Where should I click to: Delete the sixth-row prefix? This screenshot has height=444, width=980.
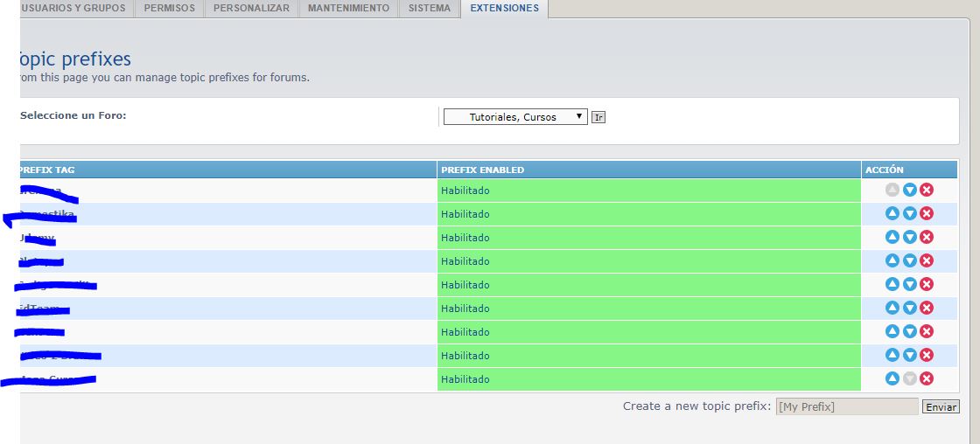[x=927, y=308]
